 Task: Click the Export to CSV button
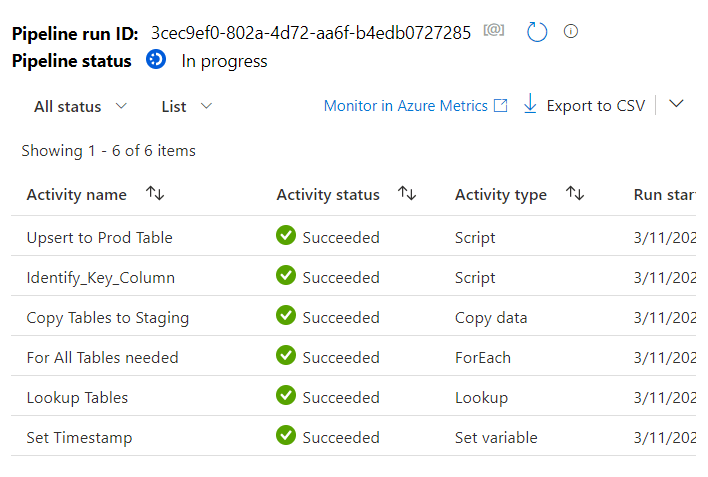click(x=594, y=105)
